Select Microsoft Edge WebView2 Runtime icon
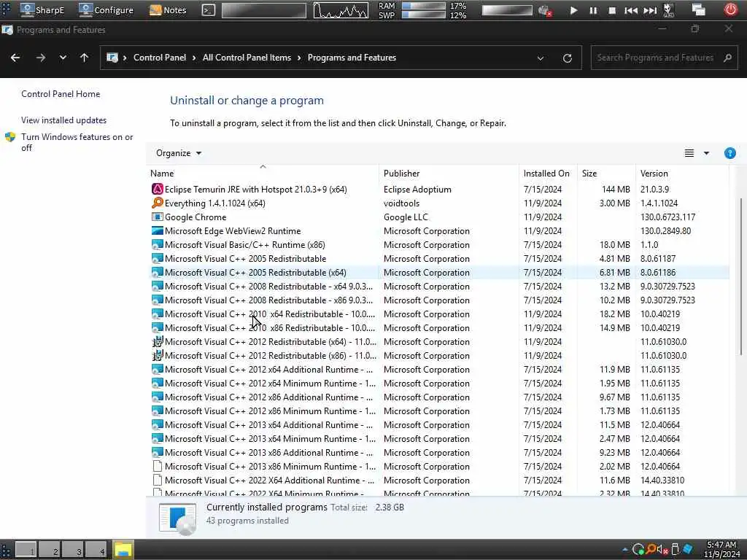 point(158,230)
